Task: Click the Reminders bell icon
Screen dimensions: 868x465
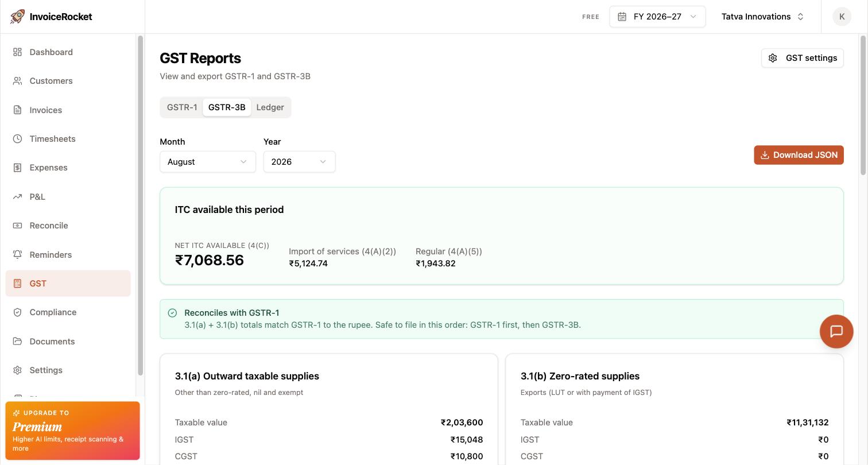Action: (18, 255)
